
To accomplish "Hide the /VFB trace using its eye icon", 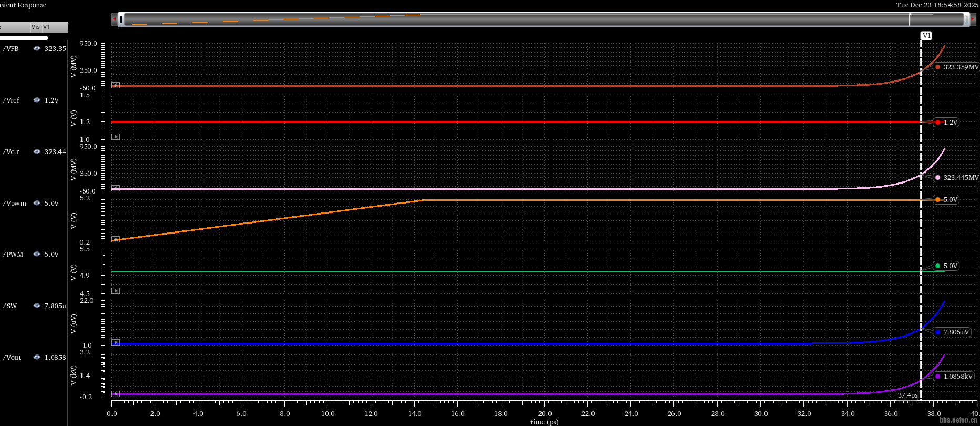I will (x=37, y=48).
